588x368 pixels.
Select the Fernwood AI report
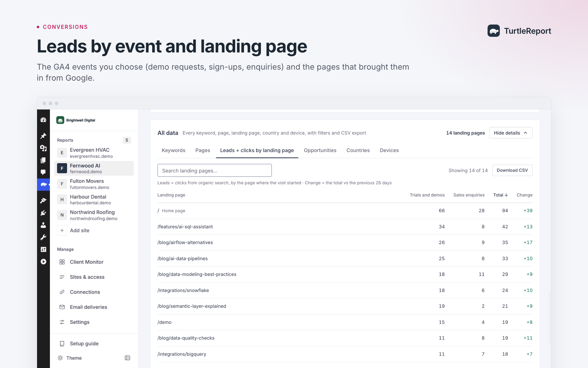click(94, 168)
